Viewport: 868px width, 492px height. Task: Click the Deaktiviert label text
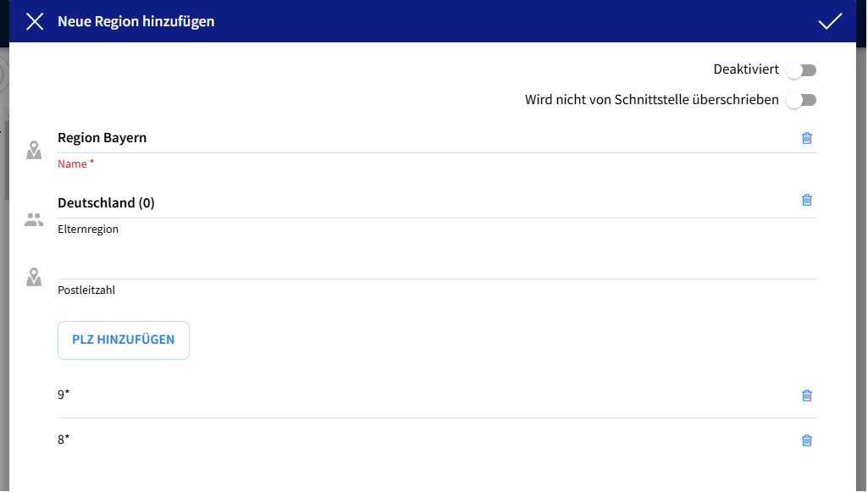pos(745,69)
